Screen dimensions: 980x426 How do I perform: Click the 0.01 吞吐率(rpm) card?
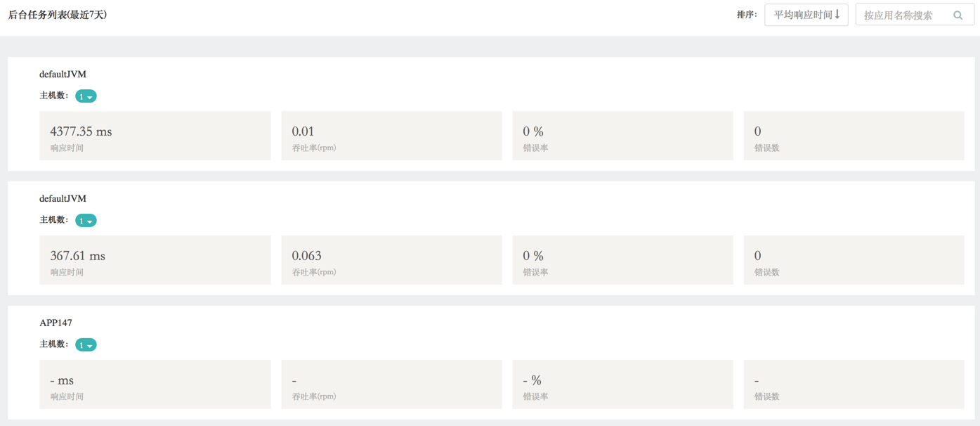[391, 136]
